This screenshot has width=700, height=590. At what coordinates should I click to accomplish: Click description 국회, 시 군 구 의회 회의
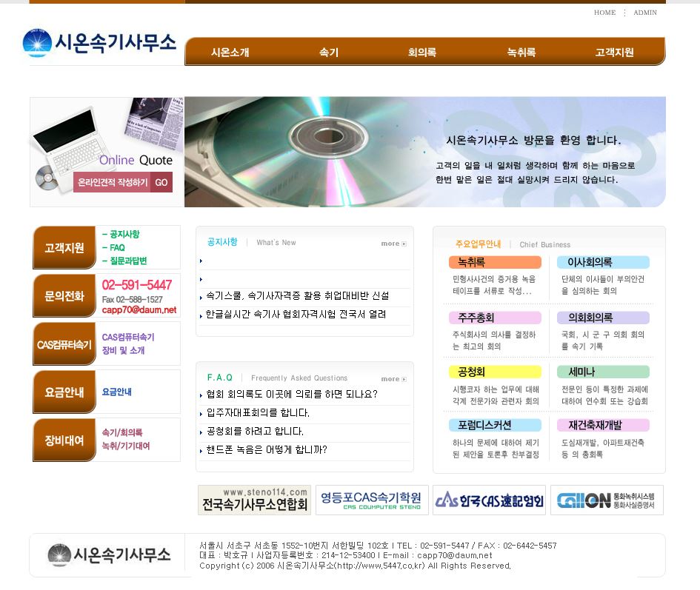(x=603, y=335)
